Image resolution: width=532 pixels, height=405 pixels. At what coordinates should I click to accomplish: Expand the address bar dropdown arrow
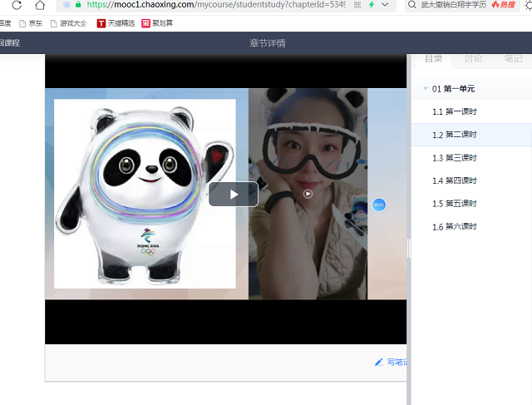coord(385,5)
